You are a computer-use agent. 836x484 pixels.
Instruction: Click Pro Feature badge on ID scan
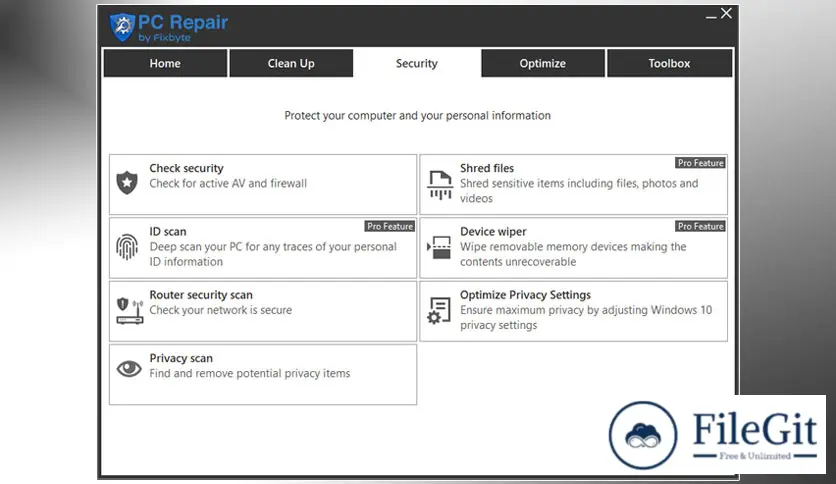(390, 227)
